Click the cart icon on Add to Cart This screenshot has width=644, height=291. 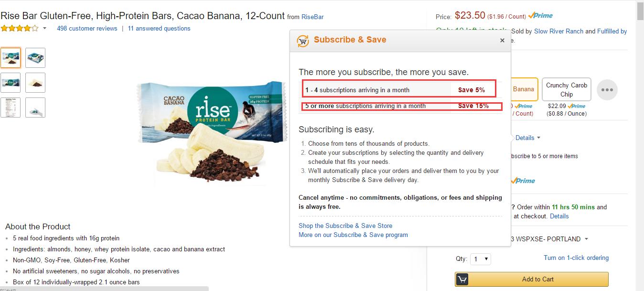click(462, 279)
